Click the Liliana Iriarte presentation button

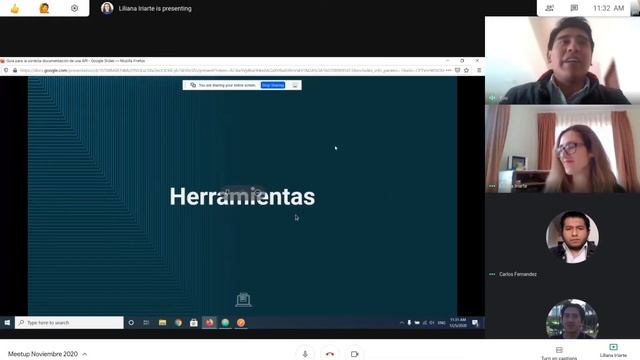pos(613,351)
